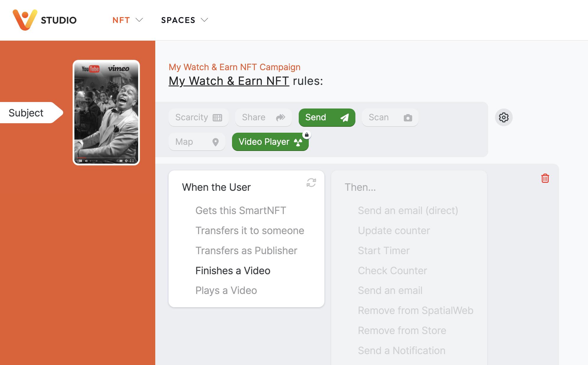Toggle the Scarcity rule module
This screenshot has height=365, width=588.
199,117
